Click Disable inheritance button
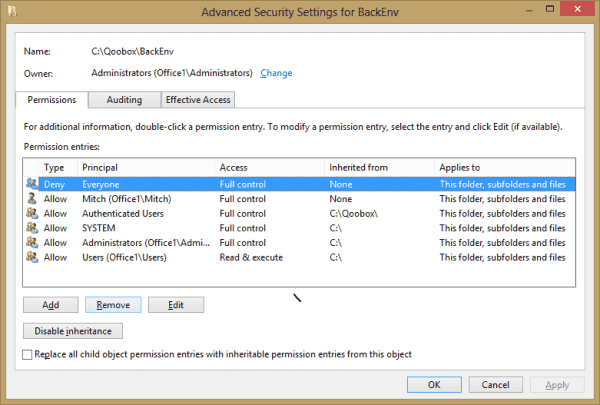The height and width of the screenshot is (405, 600). pyautogui.click(x=73, y=331)
